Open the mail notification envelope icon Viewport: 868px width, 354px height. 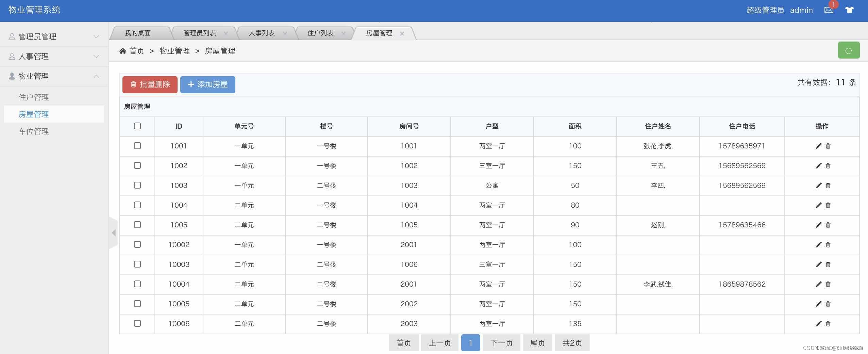(x=829, y=10)
